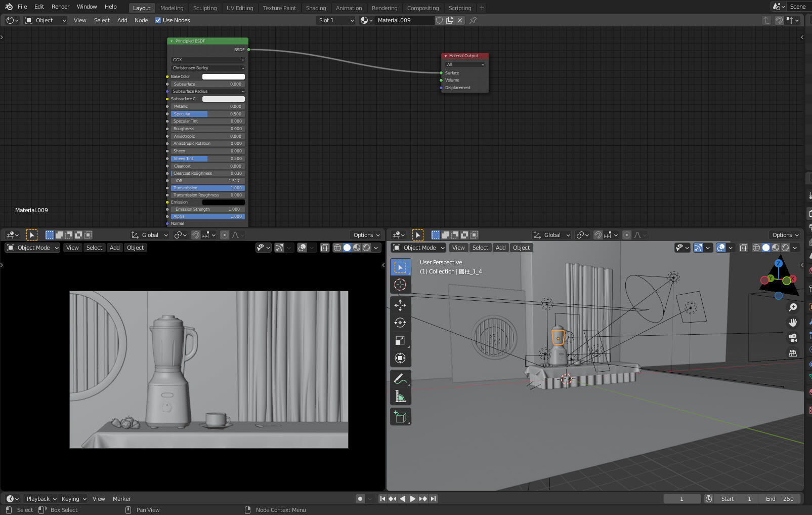Toggle camera view icon in right viewport
The height and width of the screenshot is (515, 812).
793,338
